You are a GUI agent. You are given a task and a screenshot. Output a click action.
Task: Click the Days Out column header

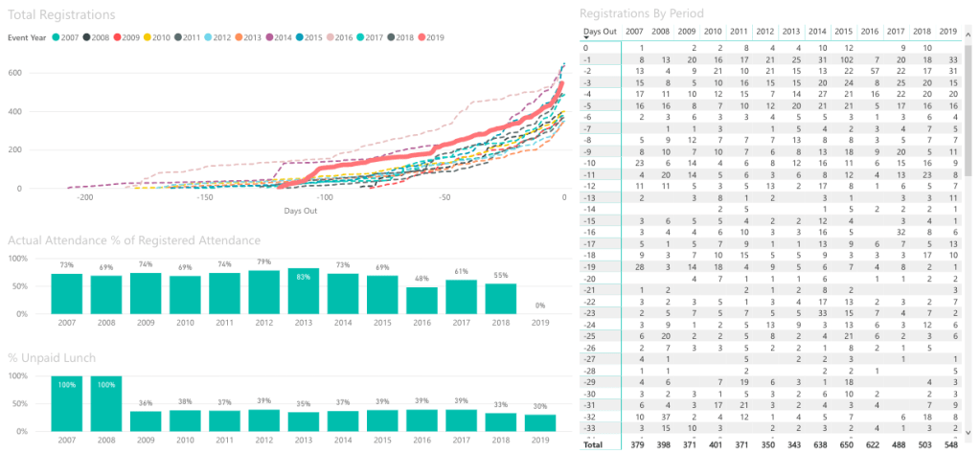[x=600, y=31]
